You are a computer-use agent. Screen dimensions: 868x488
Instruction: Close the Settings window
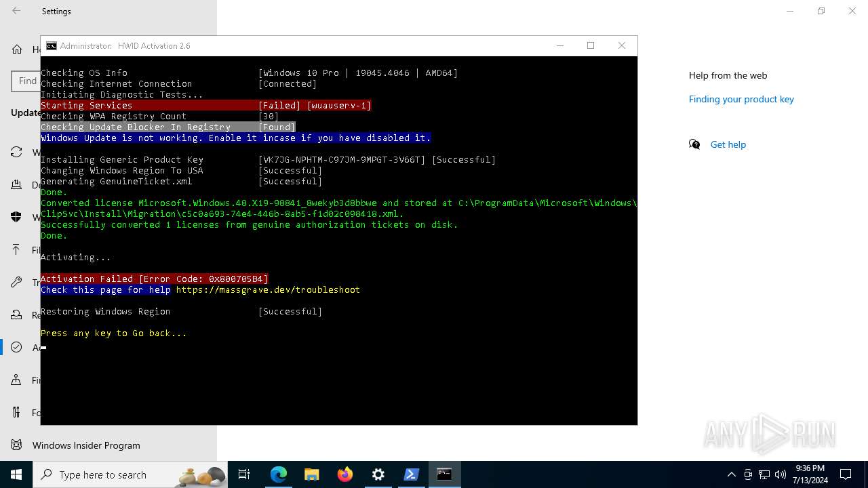click(x=852, y=11)
